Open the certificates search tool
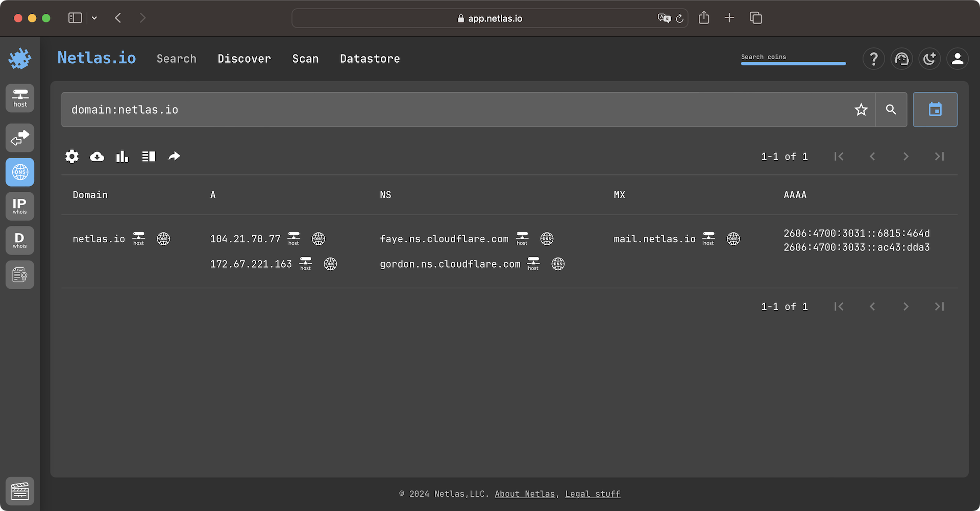Viewport: 980px width, 511px height. pos(20,274)
